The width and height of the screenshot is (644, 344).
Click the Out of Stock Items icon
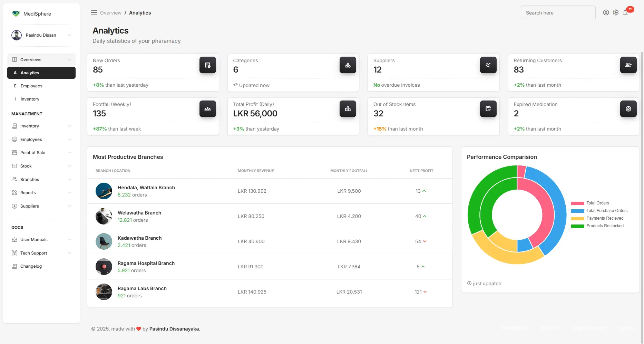point(488,109)
